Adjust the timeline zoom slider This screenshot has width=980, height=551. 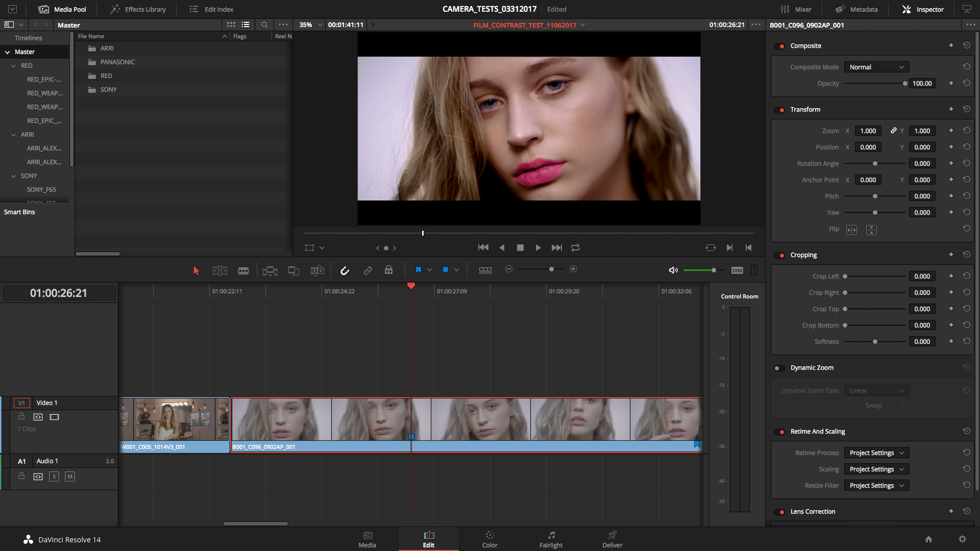point(551,269)
